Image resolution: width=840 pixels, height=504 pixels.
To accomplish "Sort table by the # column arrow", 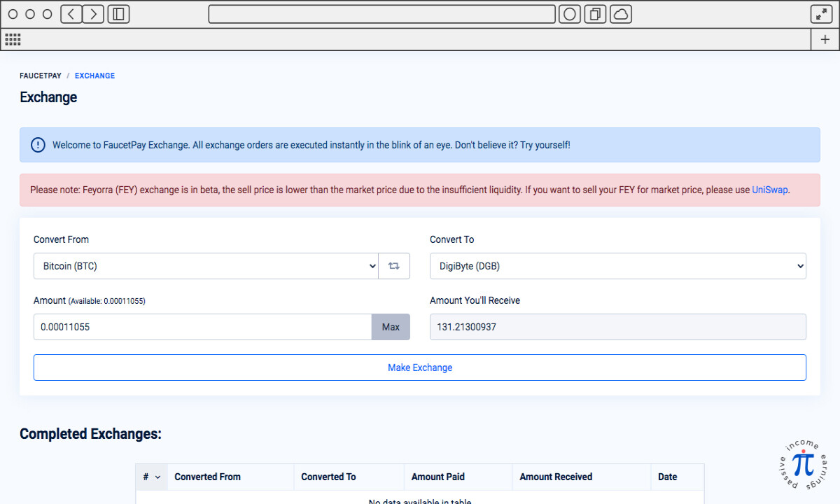I will pyautogui.click(x=157, y=477).
